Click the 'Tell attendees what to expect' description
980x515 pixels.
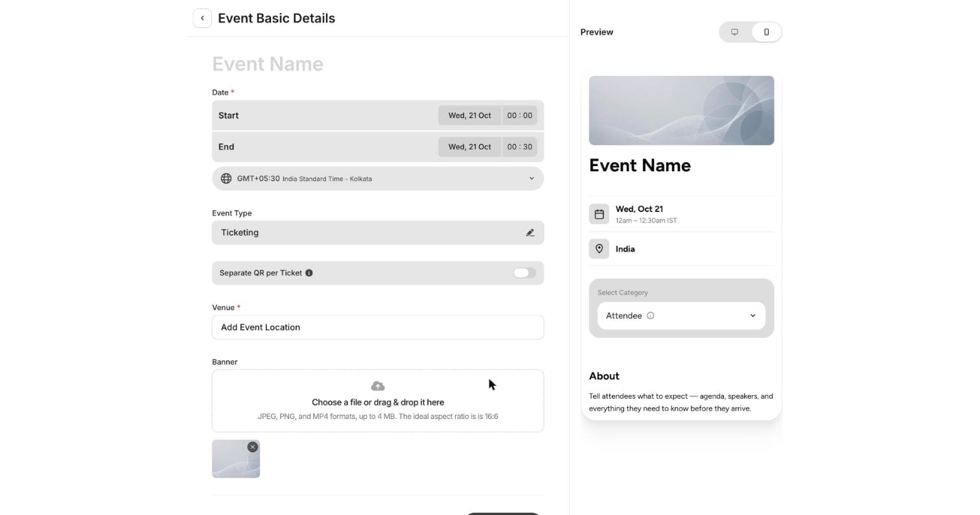tap(681, 402)
